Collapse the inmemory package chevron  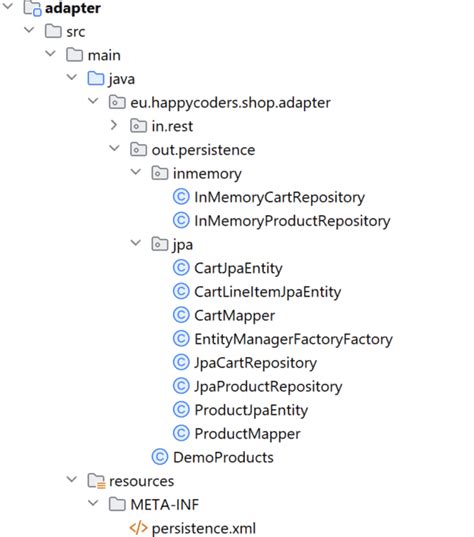click(x=136, y=172)
